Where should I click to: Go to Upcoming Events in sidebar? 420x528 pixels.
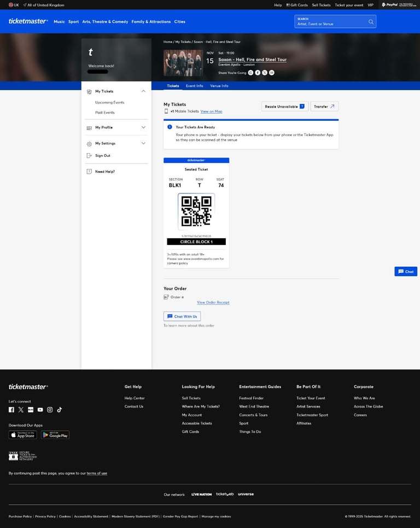pyautogui.click(x=110, y=102)
